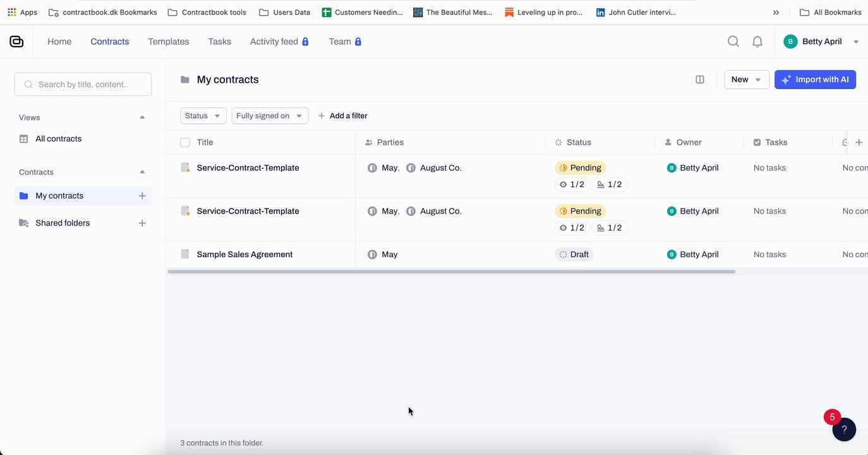Go to the Tasks tab
Screen dimensions: 868x455
[x=219, y=42]
